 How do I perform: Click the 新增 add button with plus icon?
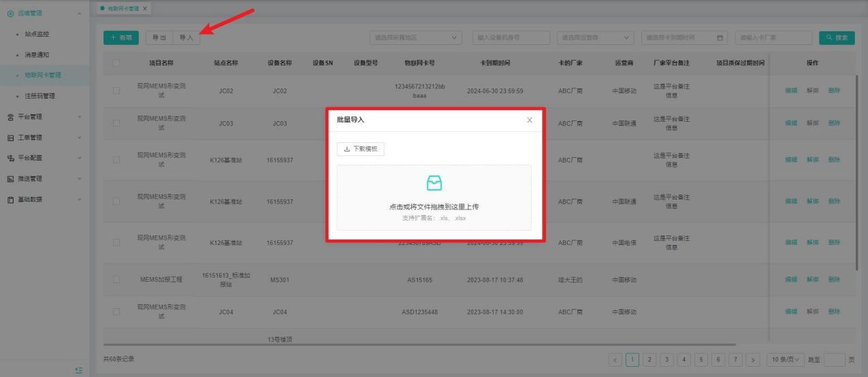[121, 38]
